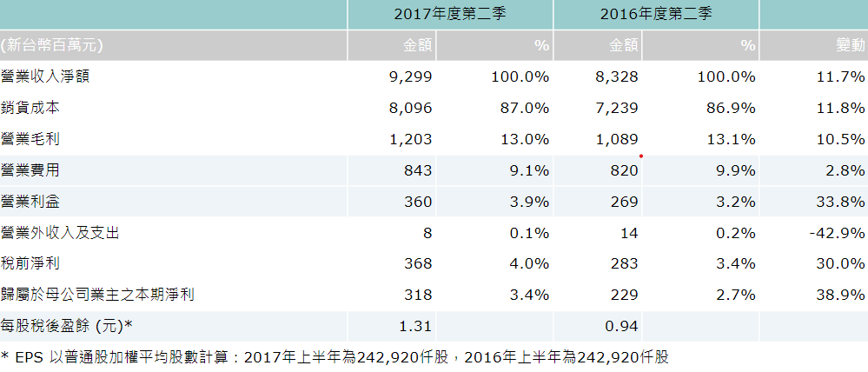868x372 pixels.
Task: Select the 營業毛利 row label
Action: click(x=31, y=139)
